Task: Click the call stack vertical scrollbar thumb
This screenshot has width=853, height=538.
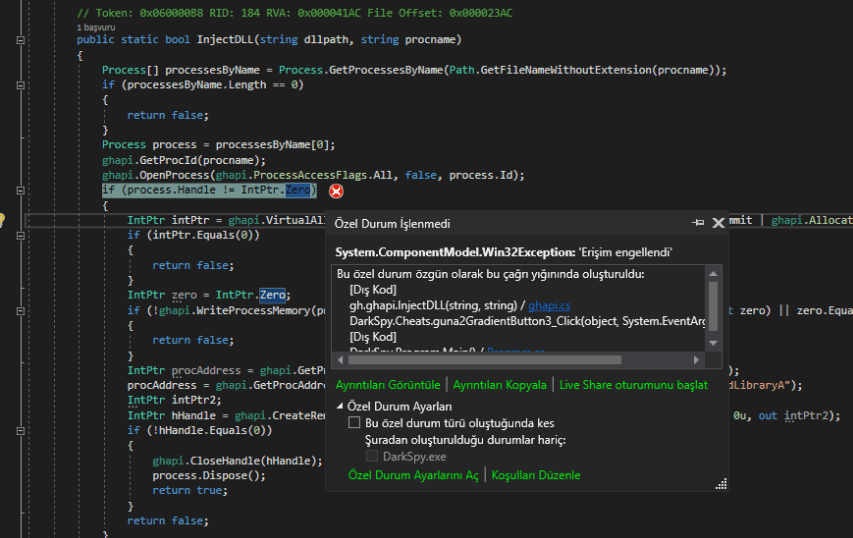Action: (x=713, y=306)
